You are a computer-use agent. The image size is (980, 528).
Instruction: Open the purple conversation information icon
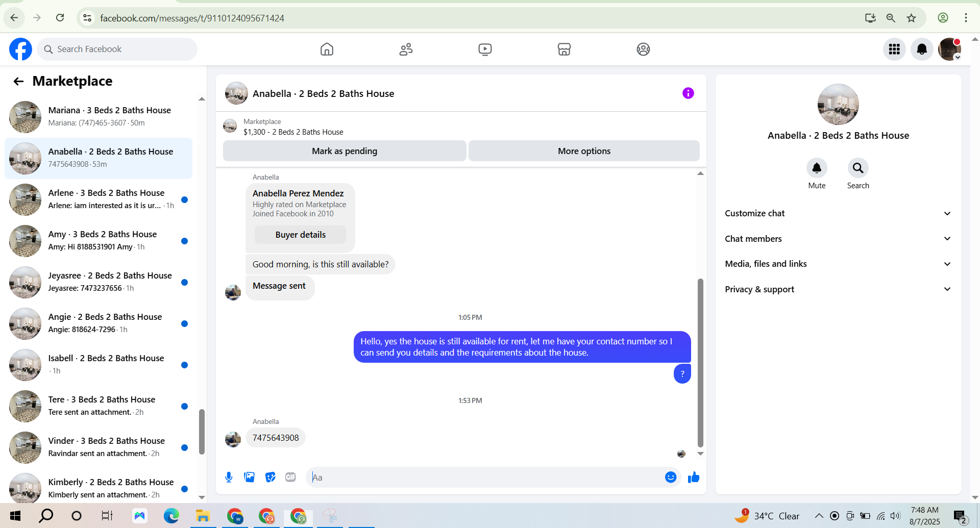(688, 93)
